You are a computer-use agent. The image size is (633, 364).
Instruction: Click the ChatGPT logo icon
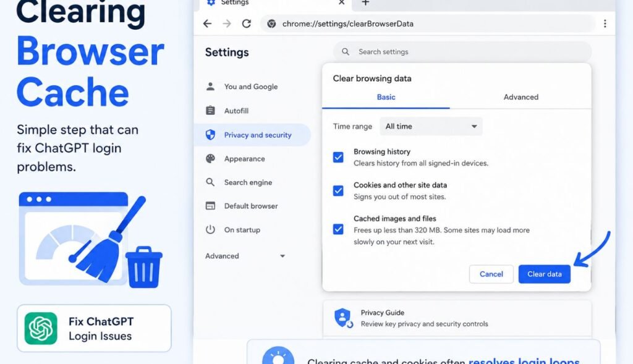(x=41, y=329)
